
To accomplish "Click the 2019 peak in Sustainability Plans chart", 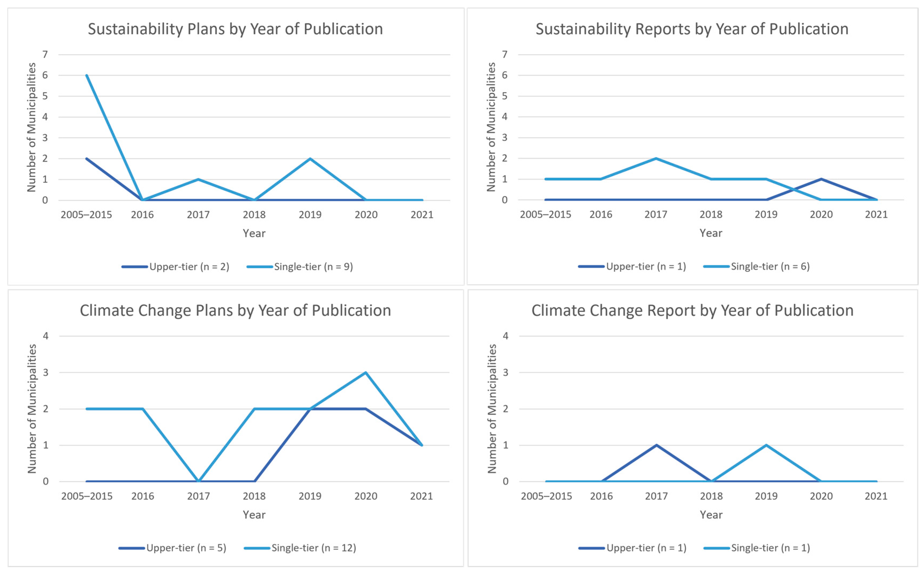I will point(310,159).
